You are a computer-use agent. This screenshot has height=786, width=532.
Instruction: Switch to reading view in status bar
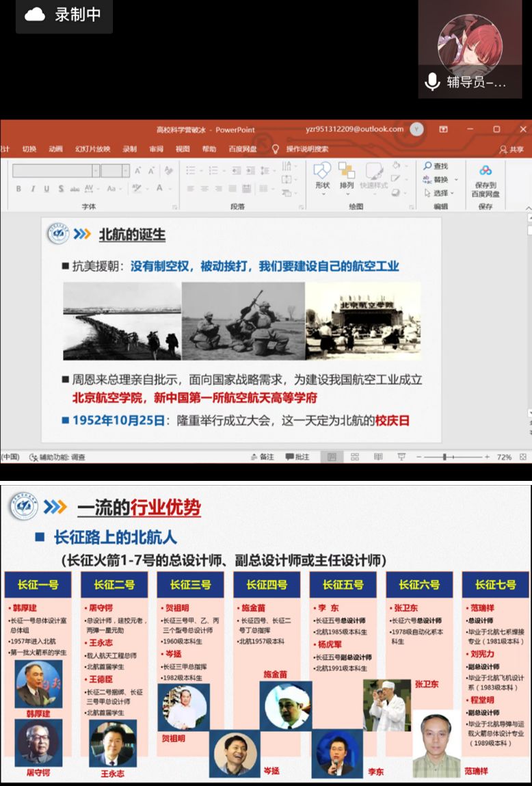pyautogui.click(x=377, y=457)
